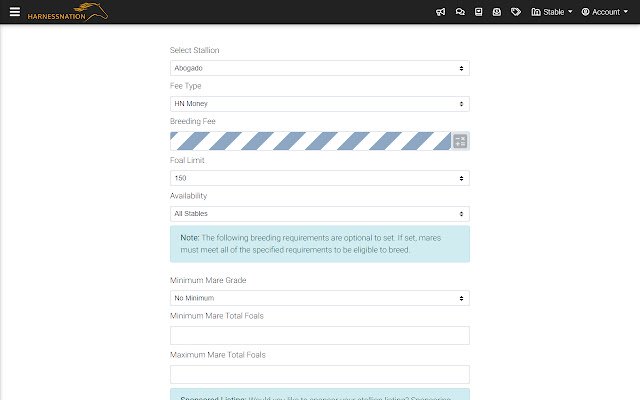Open the inbox icon in navbar

coord(497,12)
